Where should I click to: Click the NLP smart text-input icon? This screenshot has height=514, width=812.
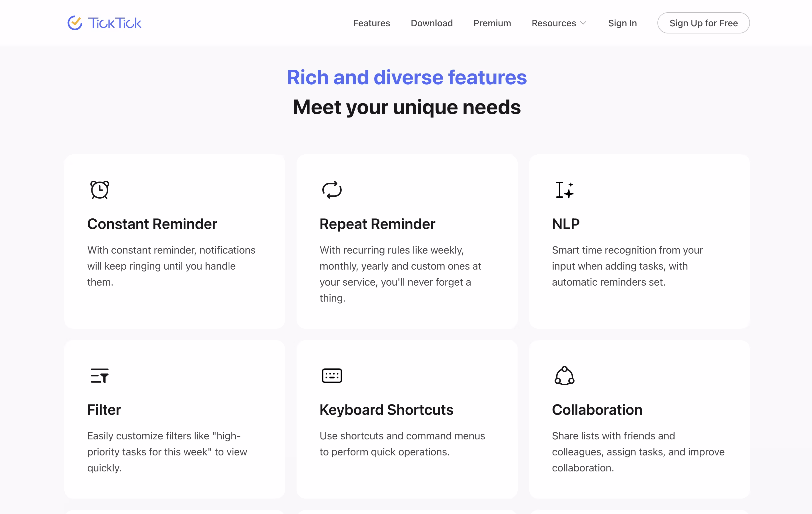pyautogui.click(x=565, y=190)
